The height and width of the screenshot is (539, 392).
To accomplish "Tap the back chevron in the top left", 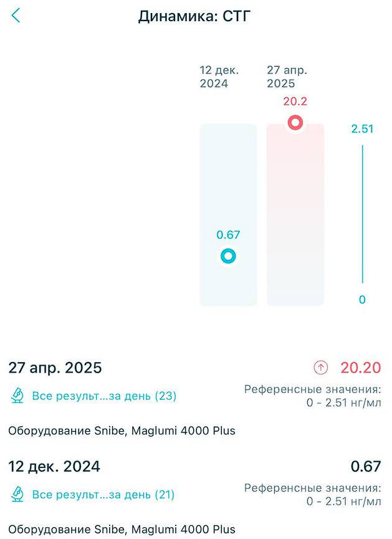I will (x=15, y=15).
